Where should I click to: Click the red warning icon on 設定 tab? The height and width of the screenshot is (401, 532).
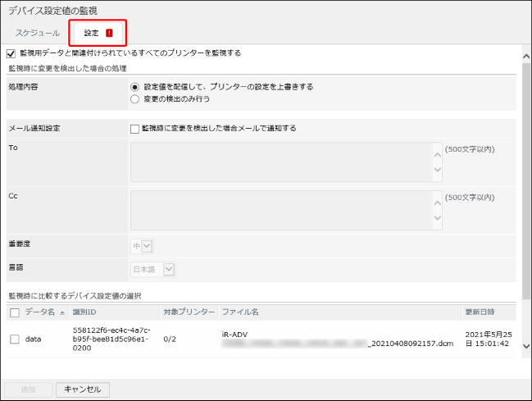click(109, 34)
